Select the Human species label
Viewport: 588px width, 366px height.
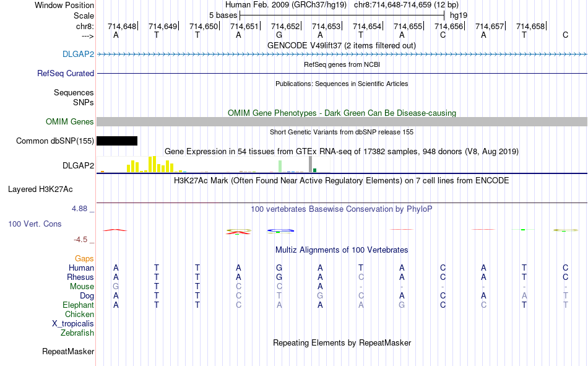point(81,268)
